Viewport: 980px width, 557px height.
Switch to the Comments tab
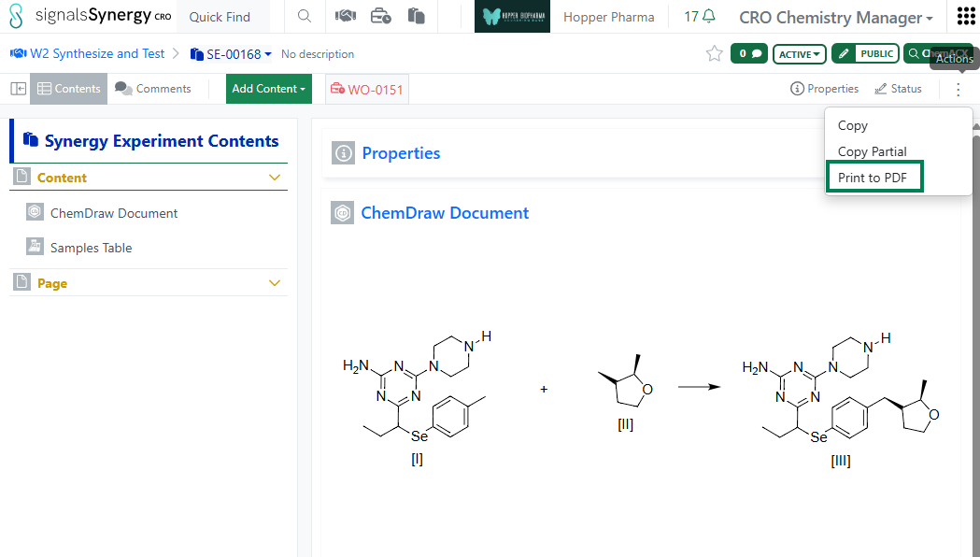click(153, 89)
